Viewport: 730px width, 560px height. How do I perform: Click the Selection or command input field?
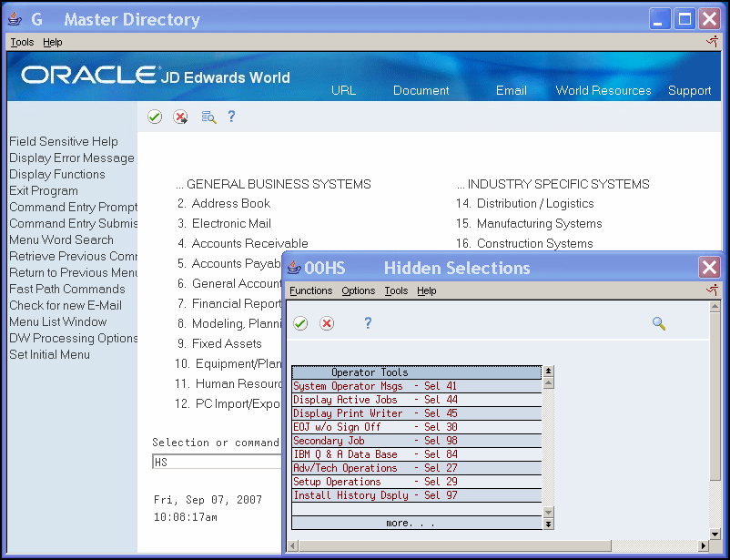(x=217, y=462)
